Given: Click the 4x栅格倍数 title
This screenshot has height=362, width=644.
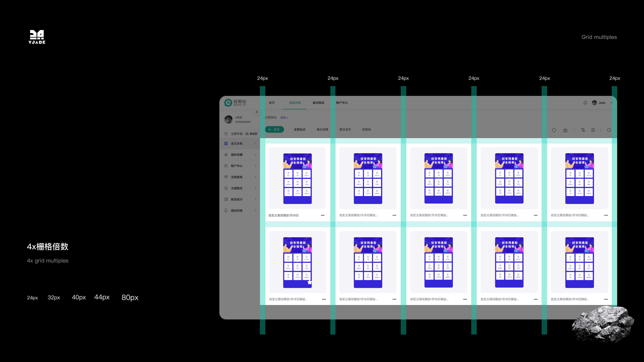Looking at the screenshot, I should point(47,247).
